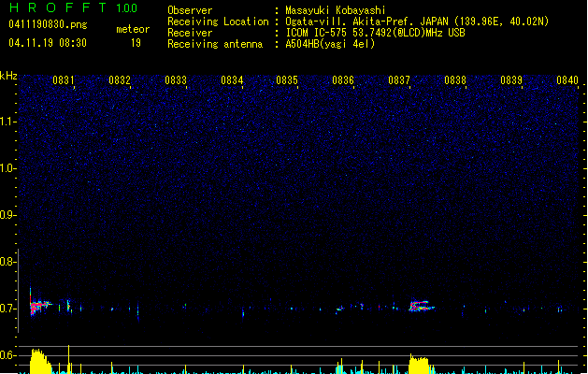Click the 1.0 kHz axis label
The width and height of the screenshot is (588, 374).
point(7,168)
